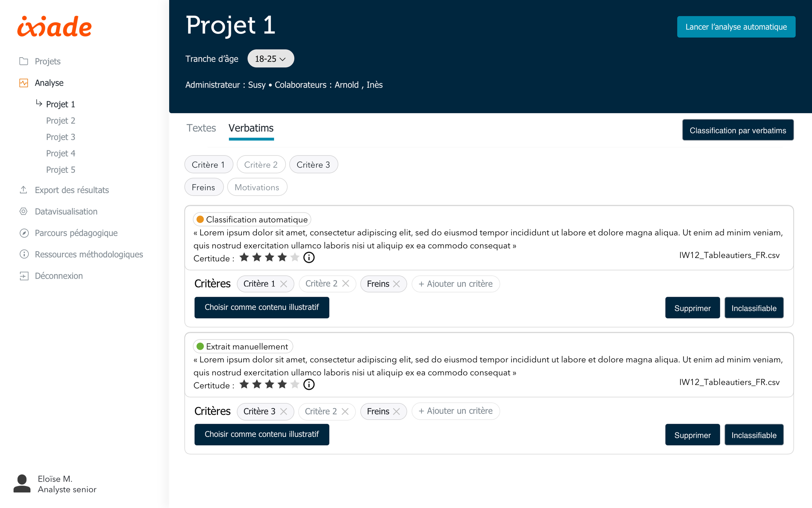Click the Export des résultats upload icon
Viewport: 812px width, 508px height.
pos(23,190)
